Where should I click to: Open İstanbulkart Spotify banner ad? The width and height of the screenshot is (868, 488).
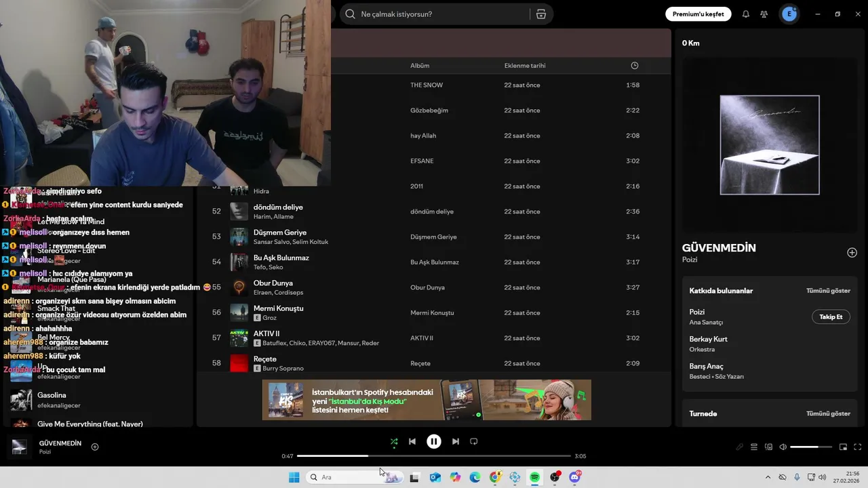pyautogui.click(x=427, y=400)
